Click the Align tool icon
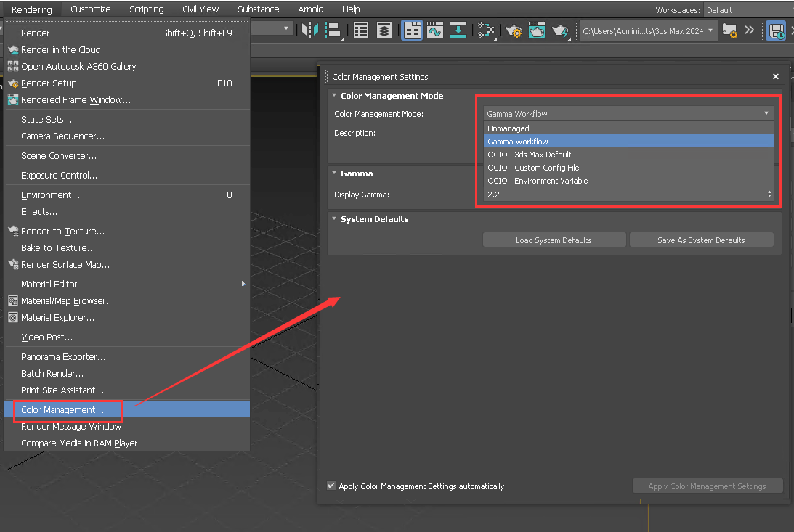Image resolution: width=794 pixels, height=532 pixels. [334, 30]
